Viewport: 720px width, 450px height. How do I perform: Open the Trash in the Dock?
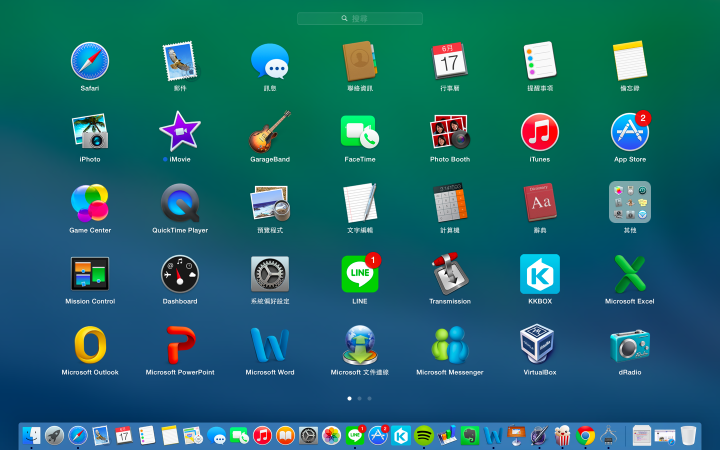tap(688, 435)
